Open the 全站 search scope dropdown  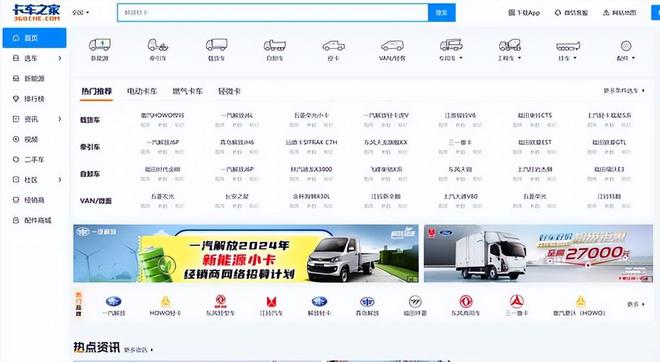point(80,13)
